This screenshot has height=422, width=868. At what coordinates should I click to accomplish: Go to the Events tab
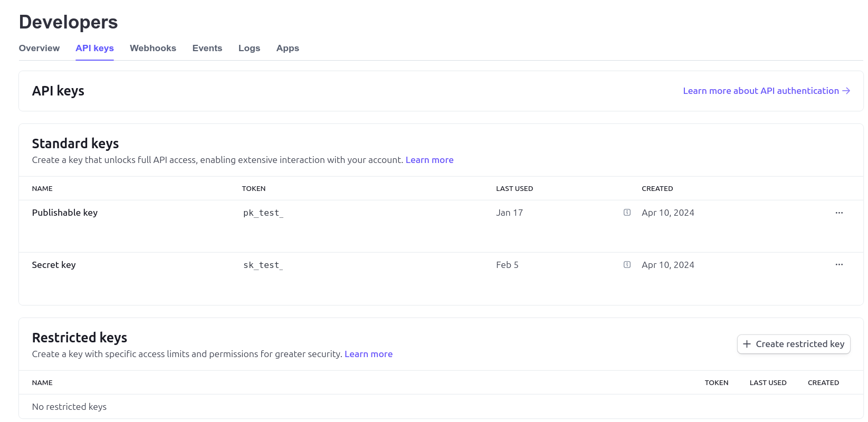pyautogui.click(x=207, y=48)
